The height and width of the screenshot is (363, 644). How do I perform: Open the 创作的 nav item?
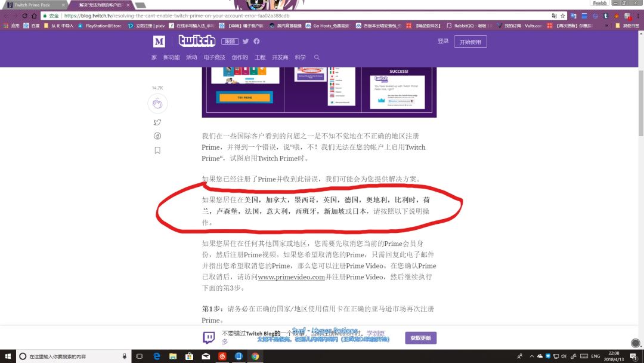click(240, 57)
